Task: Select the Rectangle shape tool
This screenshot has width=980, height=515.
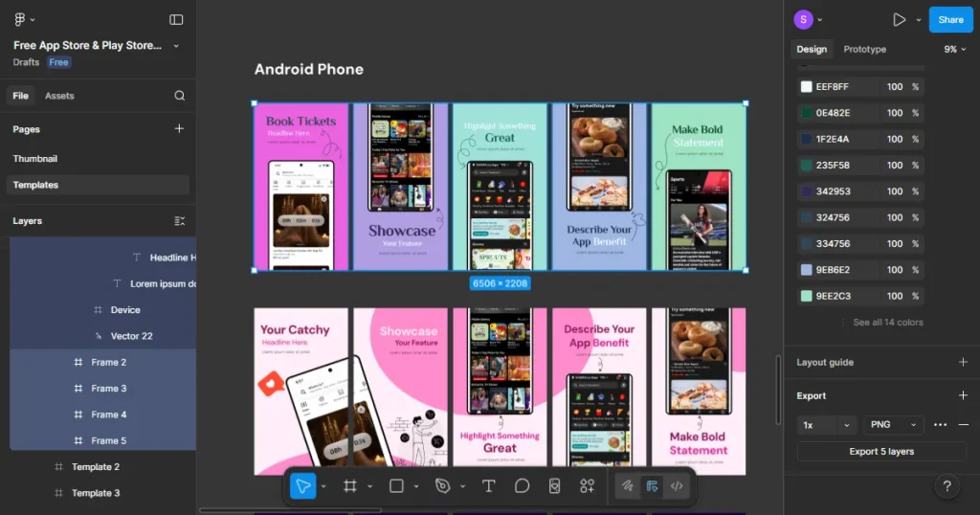Action: click(x=396, y=486)
